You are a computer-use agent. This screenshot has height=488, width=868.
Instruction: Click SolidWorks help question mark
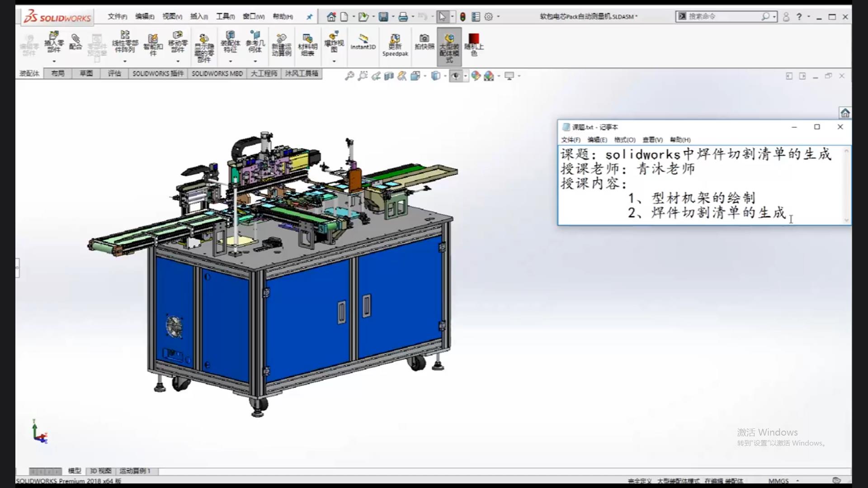(799, 17)
